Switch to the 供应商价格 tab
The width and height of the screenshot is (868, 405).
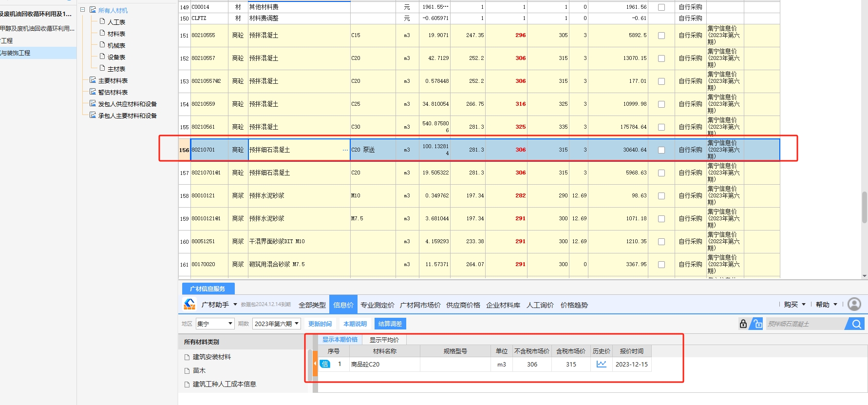pyautogui.click(x=463, y=305)
